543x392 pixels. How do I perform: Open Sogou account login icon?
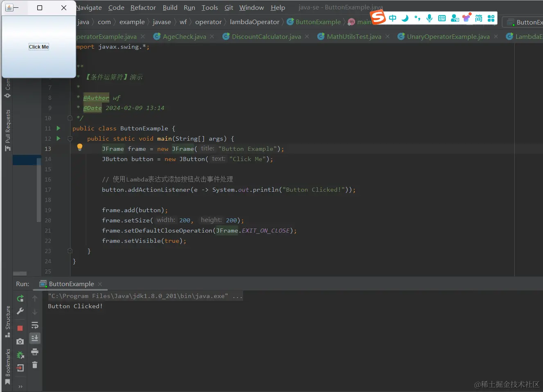pyautogui.click(x=455, y=18)
